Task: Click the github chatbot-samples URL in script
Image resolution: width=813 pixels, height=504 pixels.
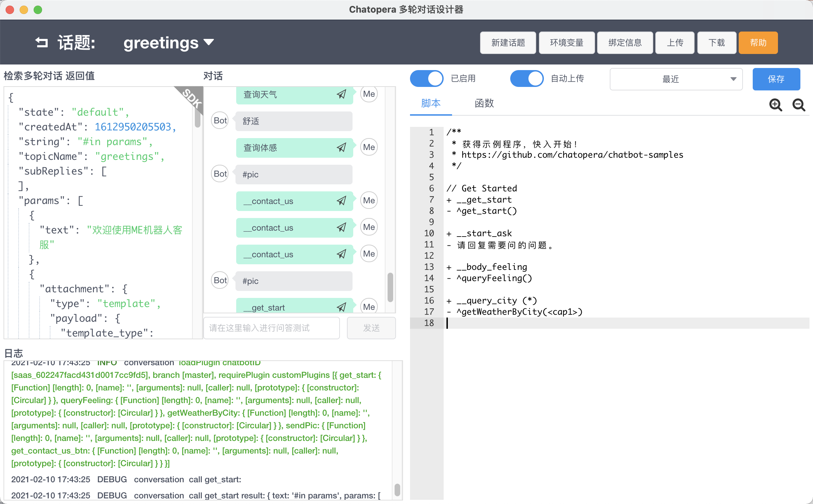Action: pos(572,155)
